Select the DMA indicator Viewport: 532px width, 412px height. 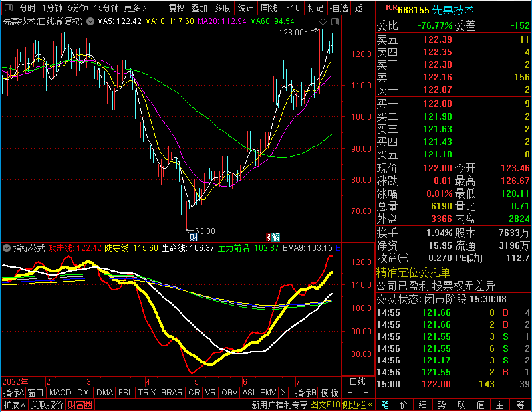[104, 393]
